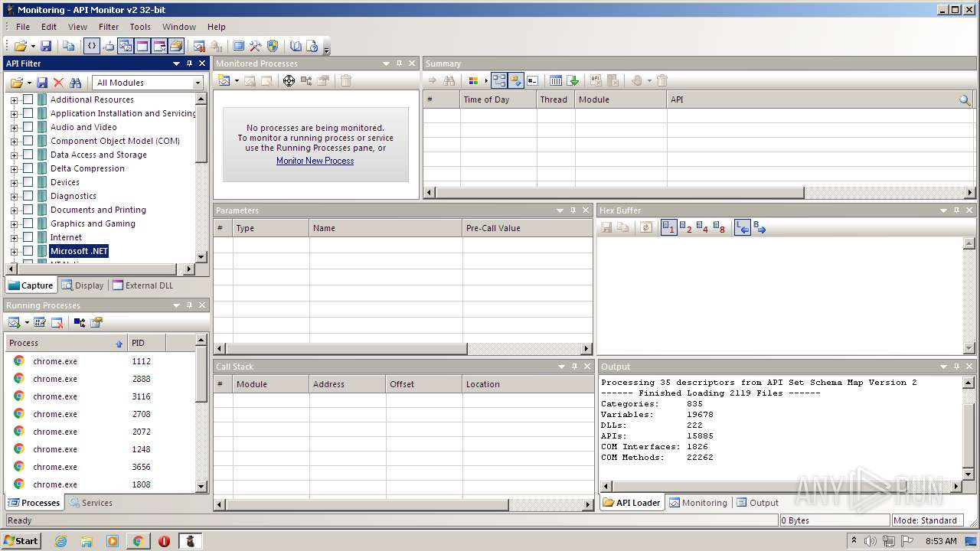Click the crosshair target icon in Monitored Processes
Viewport: 980px width, 551px height.
289,80
